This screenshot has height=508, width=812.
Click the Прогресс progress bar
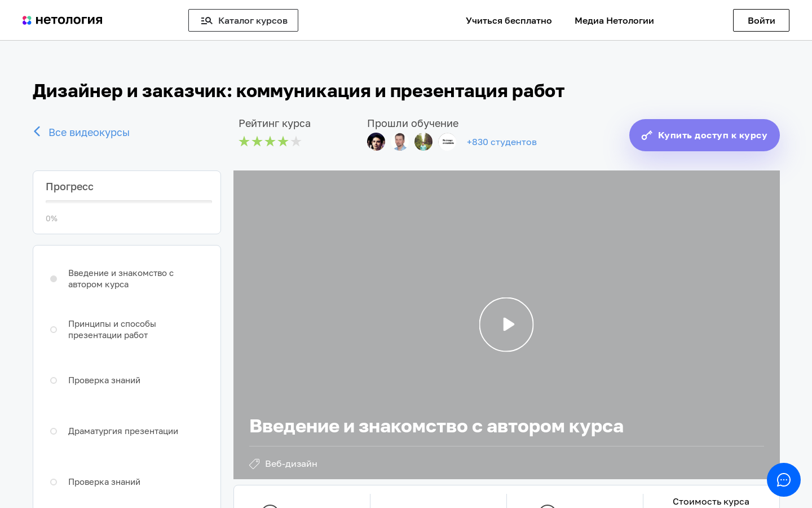(129, 202)
